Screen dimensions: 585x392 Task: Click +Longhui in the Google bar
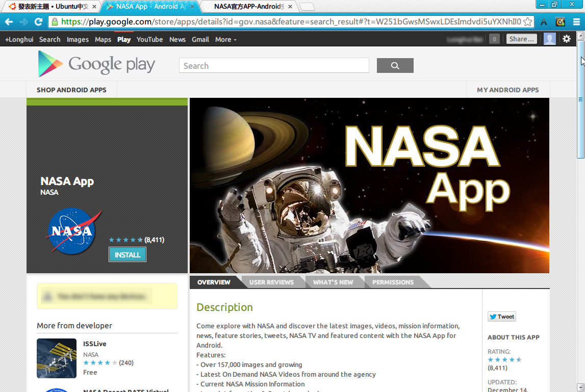point(19,40)
